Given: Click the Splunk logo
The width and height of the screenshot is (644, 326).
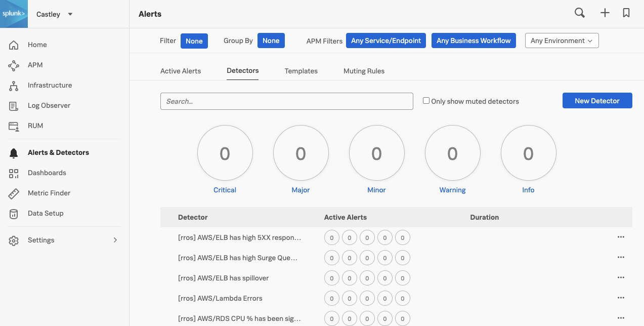Looking at the screenshot, I should [14, 14].
